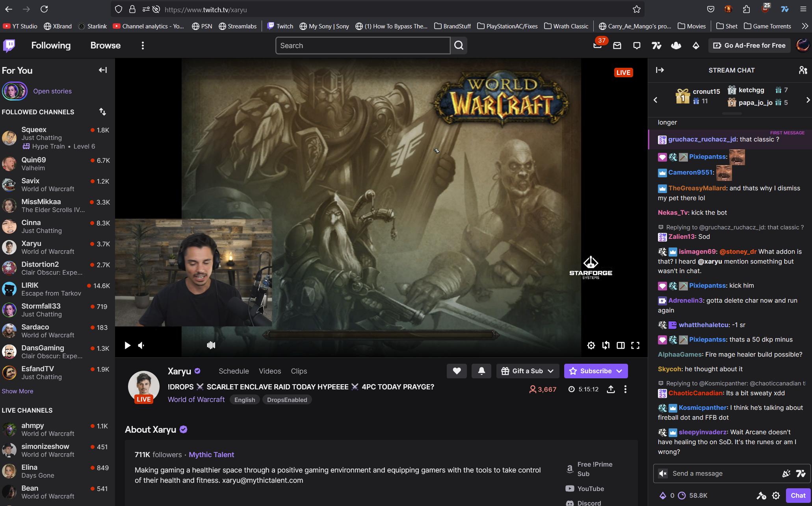This screenshot has height=506, width=812.
Task: Click the DropsEnabled tag
Action: [x=287, y=400]
